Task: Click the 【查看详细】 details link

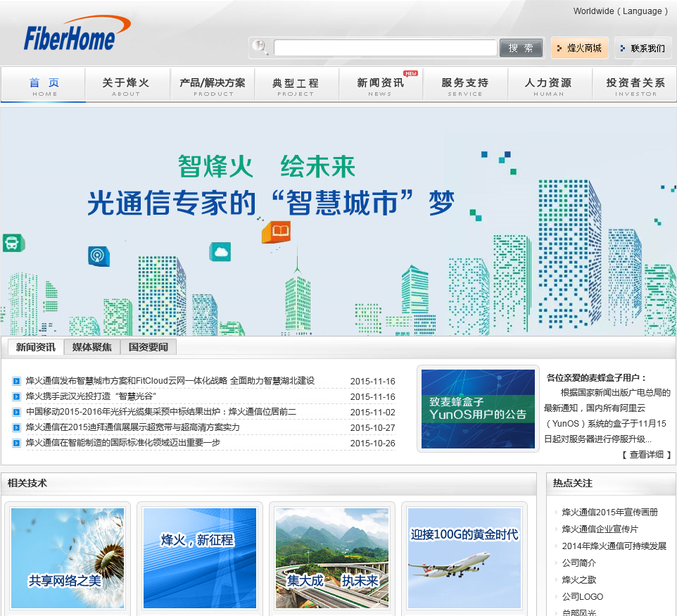Action: pos(646,455)
